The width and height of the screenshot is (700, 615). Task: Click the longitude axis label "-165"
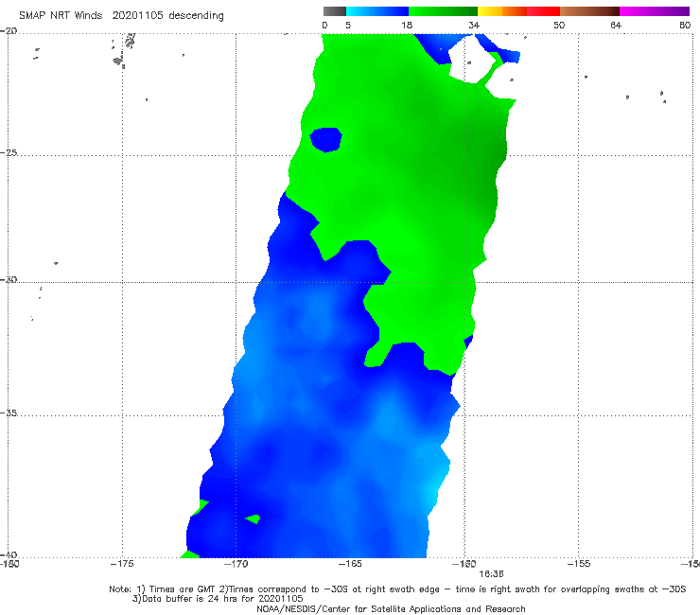[350, 564]
